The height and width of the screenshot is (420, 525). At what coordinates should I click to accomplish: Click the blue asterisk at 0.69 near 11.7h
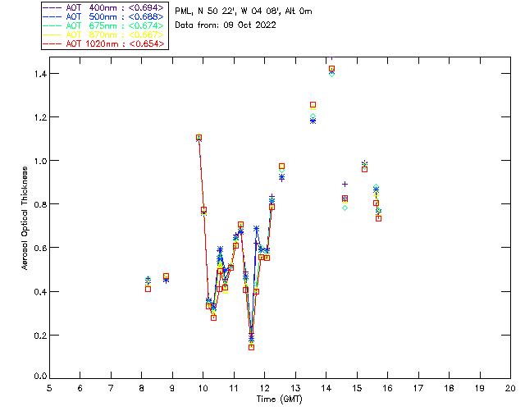pyautogui.click(x=257, y=229)
